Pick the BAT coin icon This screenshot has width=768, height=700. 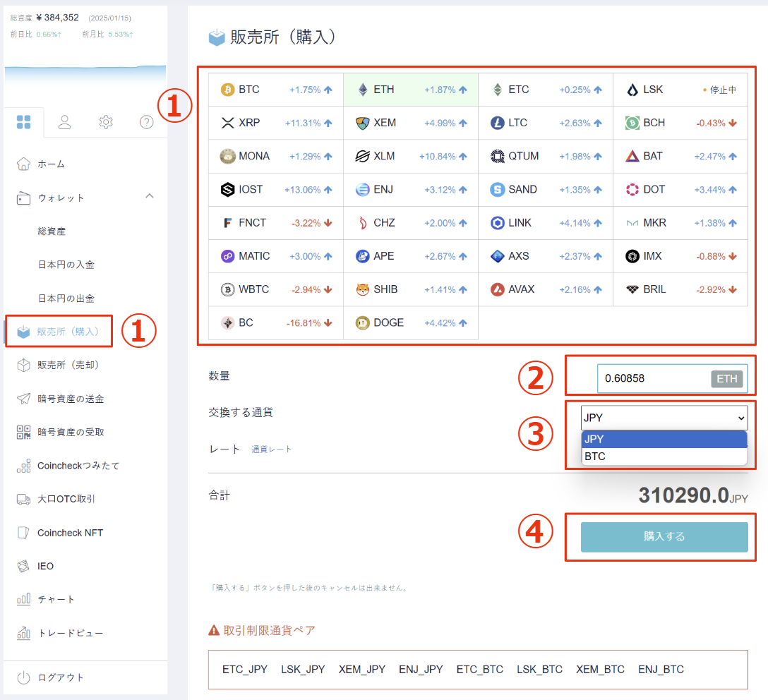coord(632,156)
